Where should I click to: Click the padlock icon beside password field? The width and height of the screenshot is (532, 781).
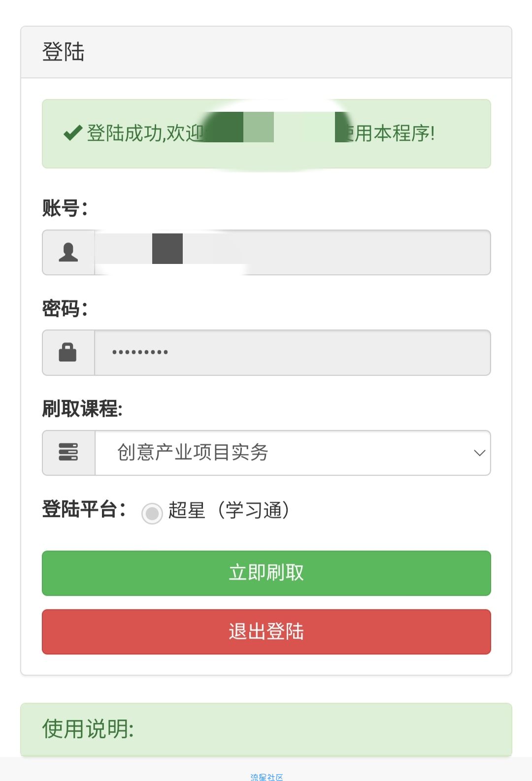pos(68,353)
